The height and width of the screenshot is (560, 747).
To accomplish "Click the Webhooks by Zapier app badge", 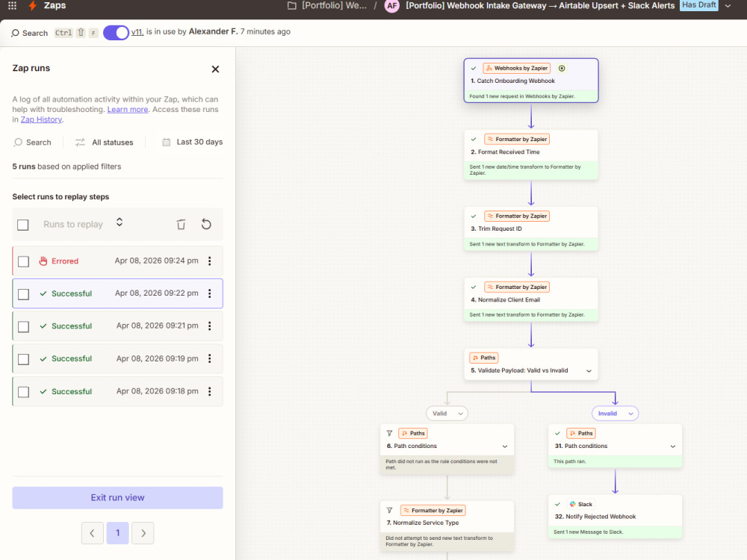I will pos(517,68).
